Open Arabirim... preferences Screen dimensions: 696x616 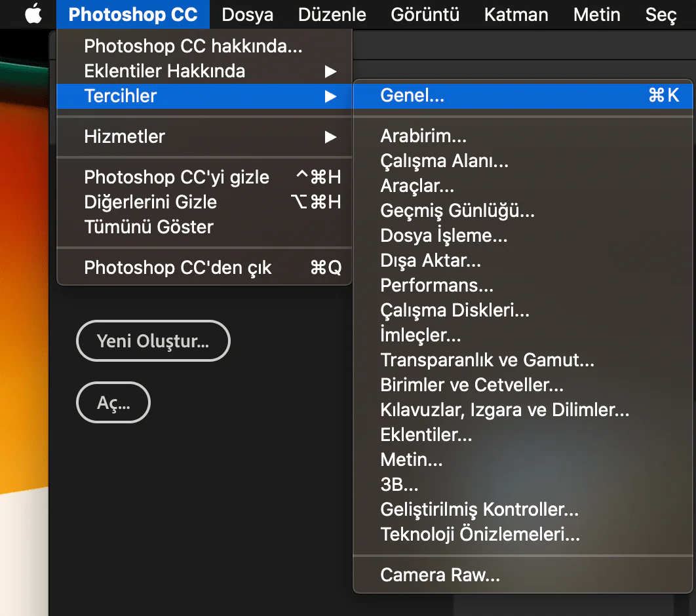423,136
